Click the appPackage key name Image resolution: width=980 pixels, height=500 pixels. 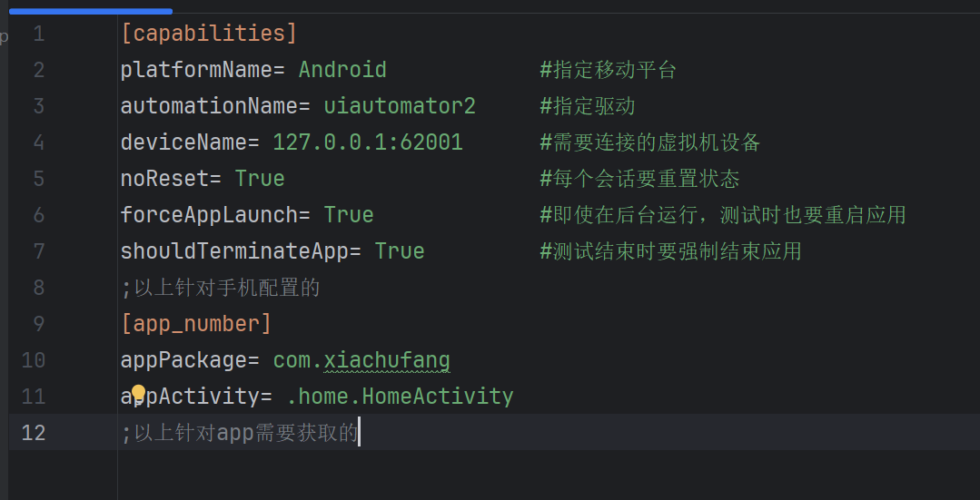coord(183,360)
